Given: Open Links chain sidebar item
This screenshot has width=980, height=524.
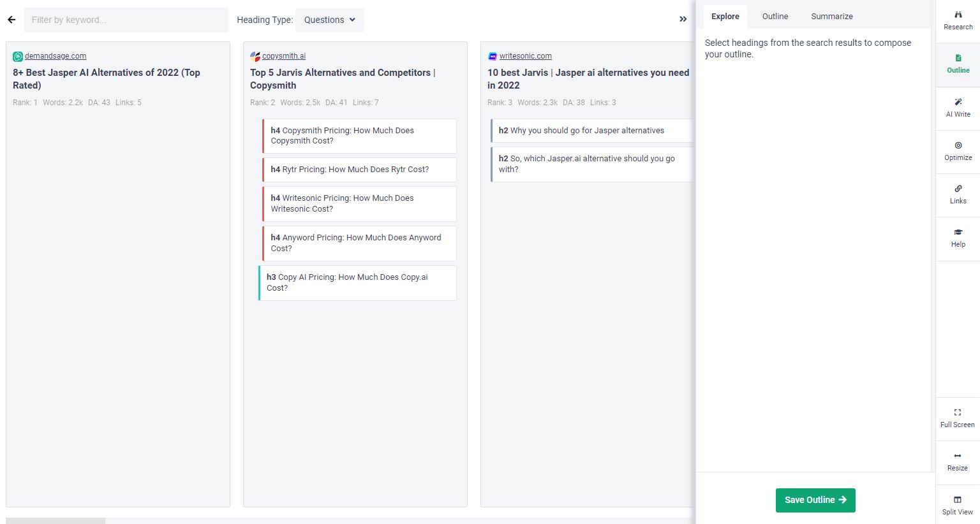Looking at the screenshot, I should pyautogui.click(x=958, y=194).
